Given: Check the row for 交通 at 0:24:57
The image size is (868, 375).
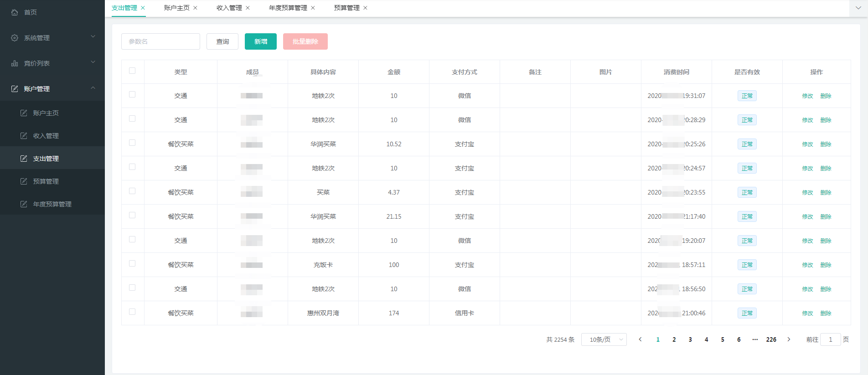Looking at the screenshot, I should [132, 167].
